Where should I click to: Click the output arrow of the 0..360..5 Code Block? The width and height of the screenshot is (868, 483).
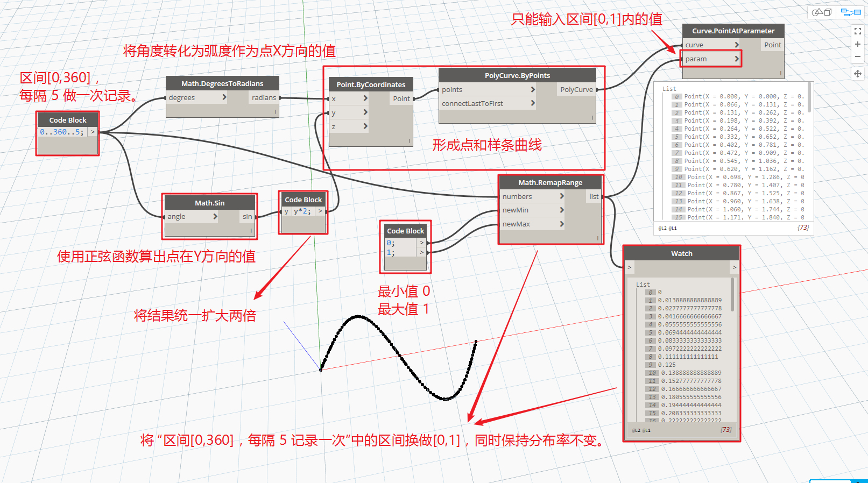point(93,132)
